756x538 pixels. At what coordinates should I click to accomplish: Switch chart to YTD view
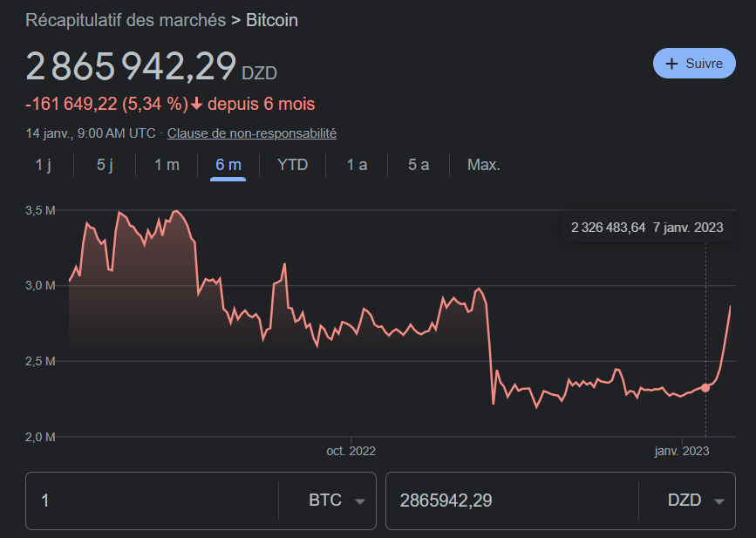pyautogui.click(x=292, y=165)
